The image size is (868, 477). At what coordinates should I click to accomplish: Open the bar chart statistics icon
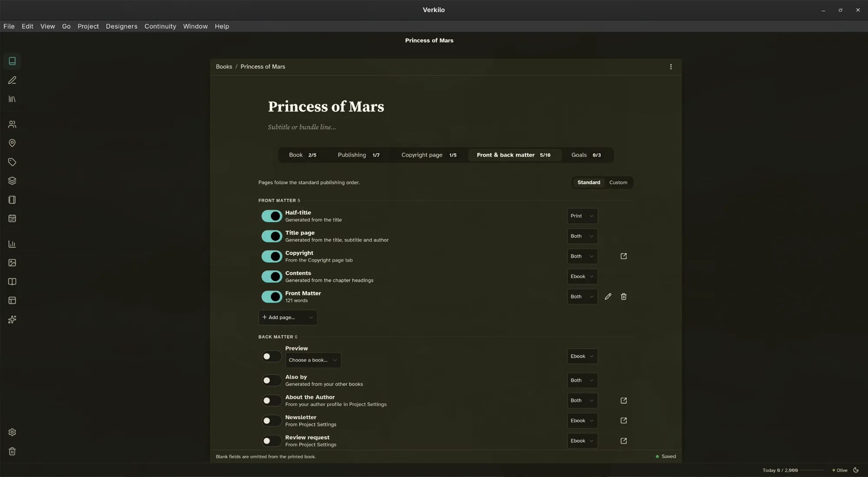tap(12, 244)
